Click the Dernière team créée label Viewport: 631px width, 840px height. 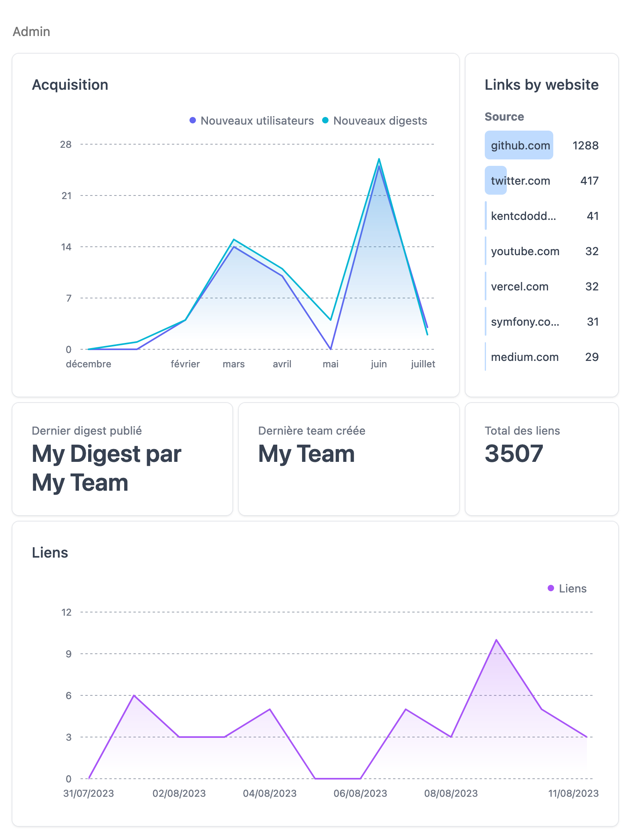click(x=312, y=431)
